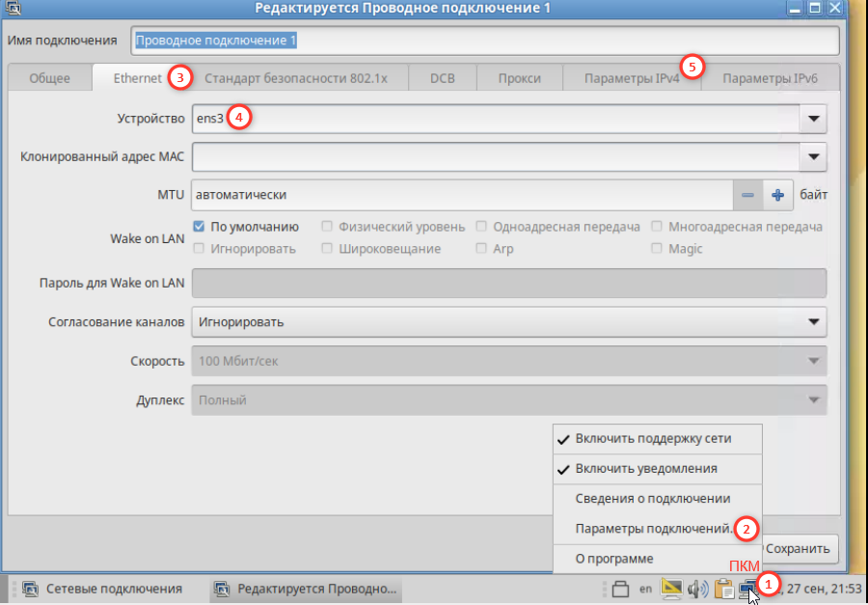Click the network connection tray icon
The width and height of the screenshot is (868, 605).
(747, 588)
